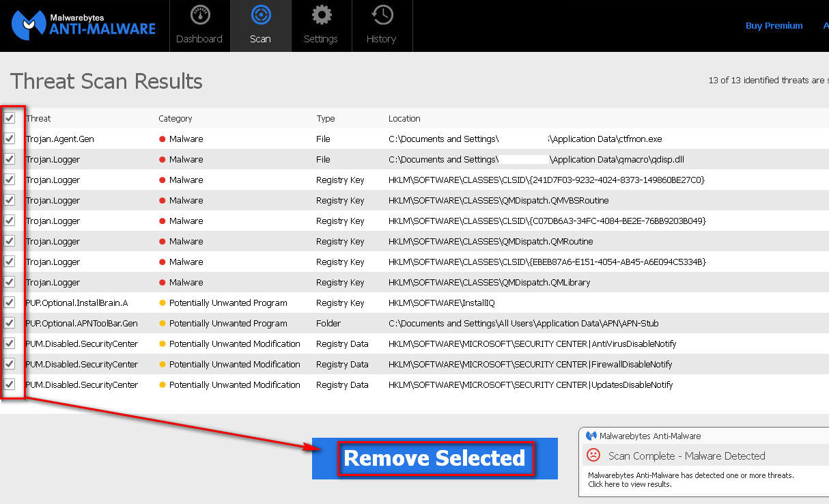Image resolution: width=829 pixels, height=504 pixels.
Task: Select the UpdatesDisableNotify registry location
Action: (x=531, y=384)
